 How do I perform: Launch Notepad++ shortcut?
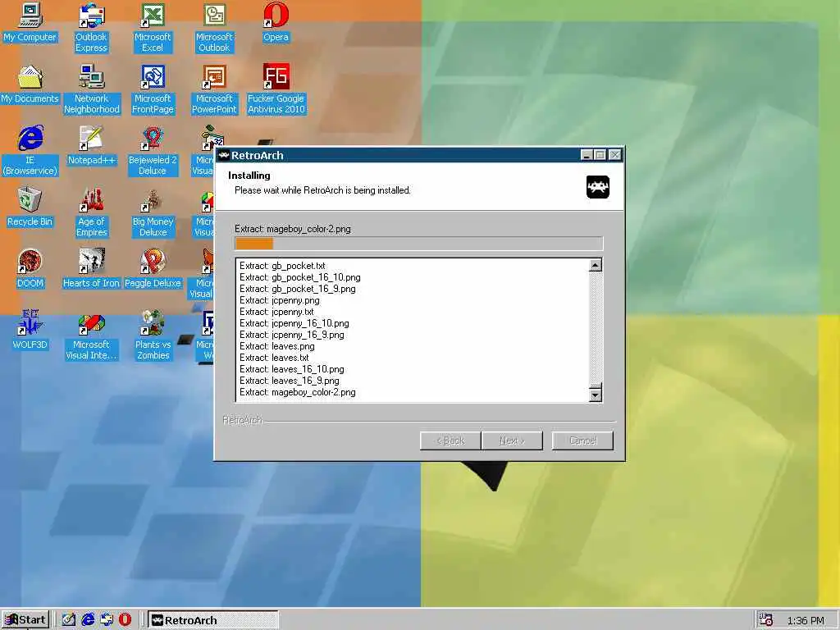click(91, 146)
